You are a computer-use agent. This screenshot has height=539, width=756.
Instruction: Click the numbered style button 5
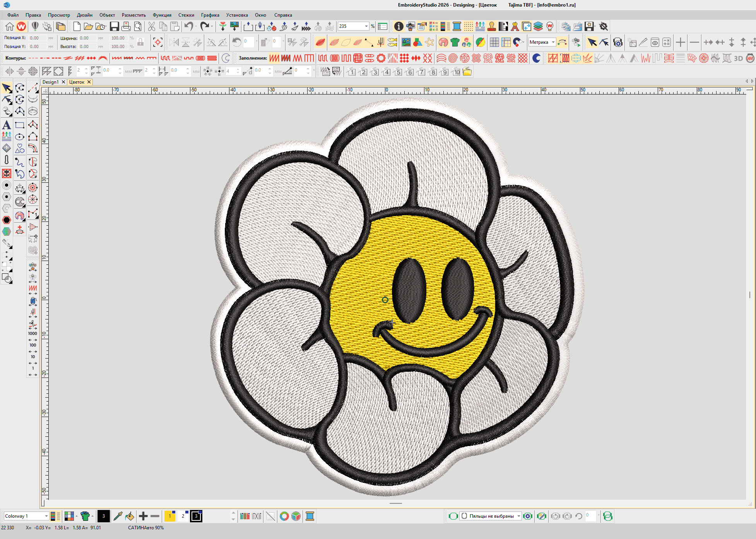click(398, 72)
